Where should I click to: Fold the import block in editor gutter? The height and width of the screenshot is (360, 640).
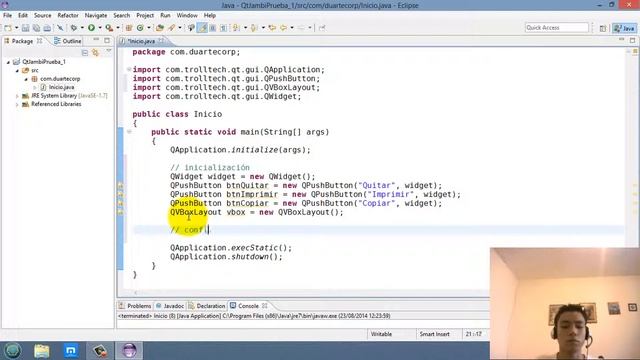(129, 69)
